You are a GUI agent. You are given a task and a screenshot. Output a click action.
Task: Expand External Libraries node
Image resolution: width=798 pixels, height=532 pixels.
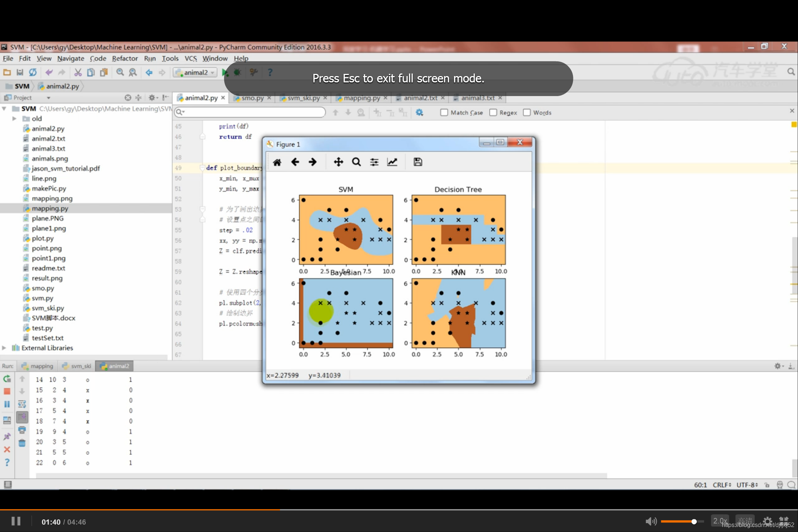click(x=4, y=348)
